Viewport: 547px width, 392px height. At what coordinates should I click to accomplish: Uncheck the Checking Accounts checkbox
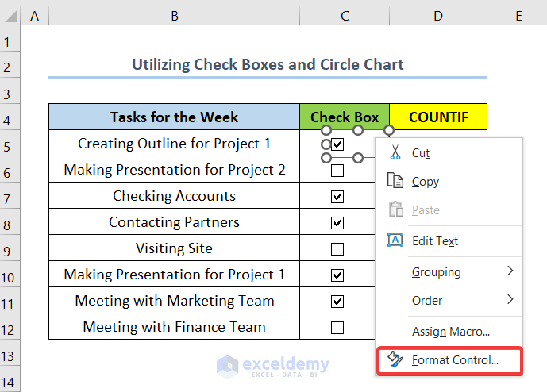(x=337, y=196)
